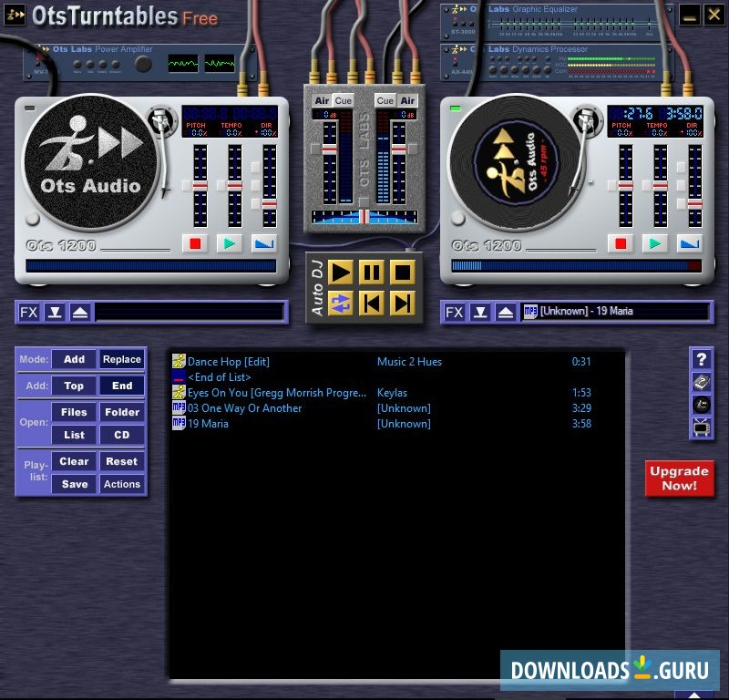This screenshot has height=700, width=729.
Task: Select the left mixer Air tab
Action: 322,100
